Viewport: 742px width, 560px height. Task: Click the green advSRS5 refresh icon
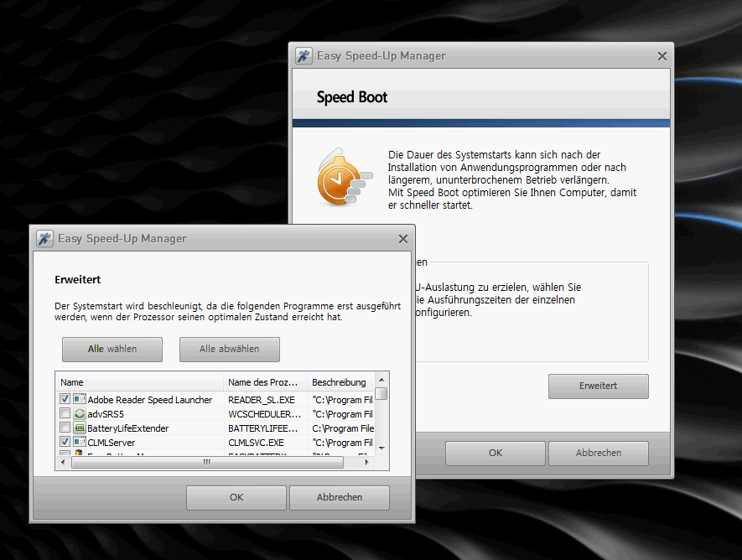click(x=80, y=413)
